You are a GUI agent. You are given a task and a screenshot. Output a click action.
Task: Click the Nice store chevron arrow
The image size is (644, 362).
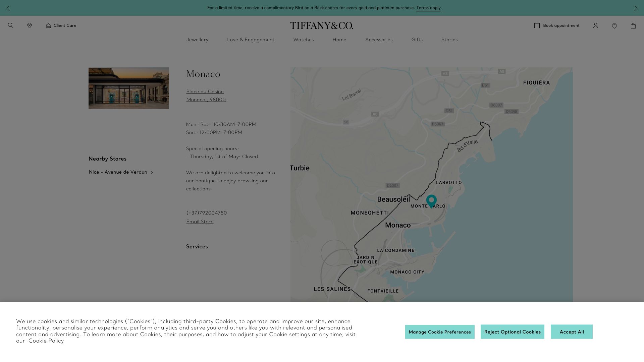click(152, 172)
